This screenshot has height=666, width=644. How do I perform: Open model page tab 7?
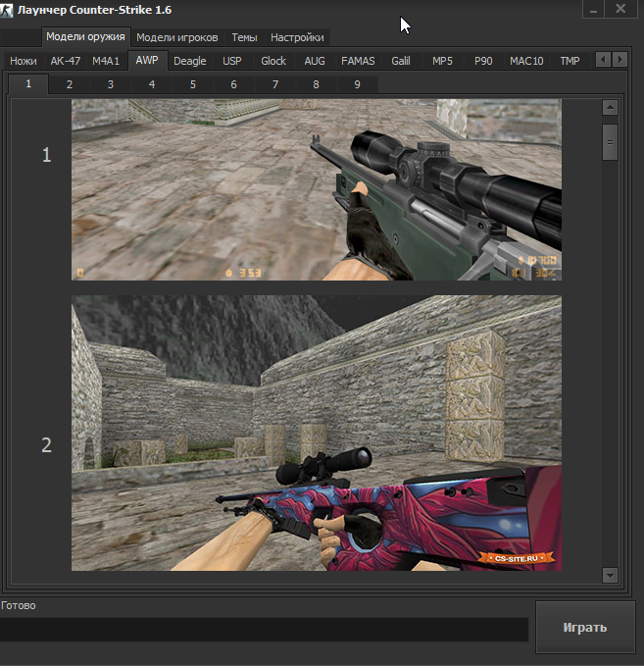pos(275,84)
